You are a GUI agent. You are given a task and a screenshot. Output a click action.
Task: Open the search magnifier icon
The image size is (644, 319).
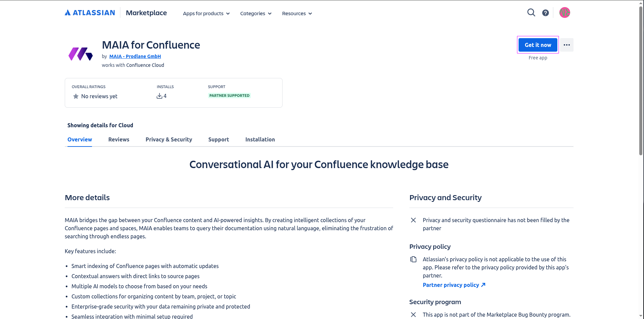click(531, 13)
